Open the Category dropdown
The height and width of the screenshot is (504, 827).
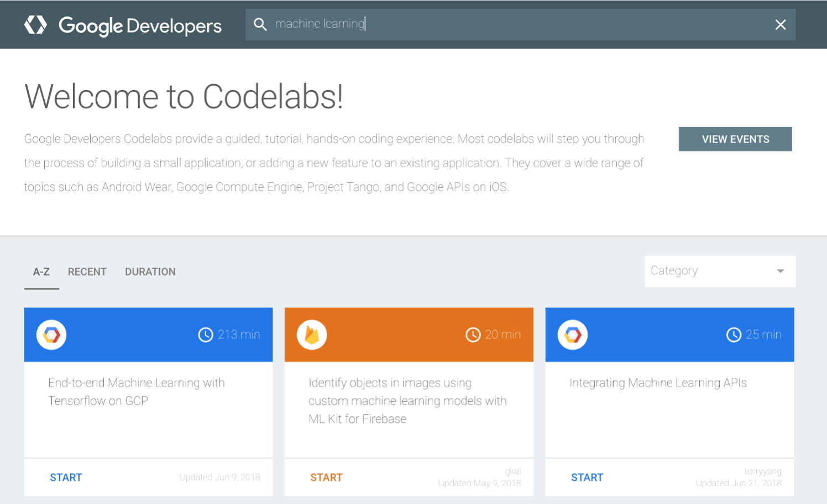[x=719, y=271]
